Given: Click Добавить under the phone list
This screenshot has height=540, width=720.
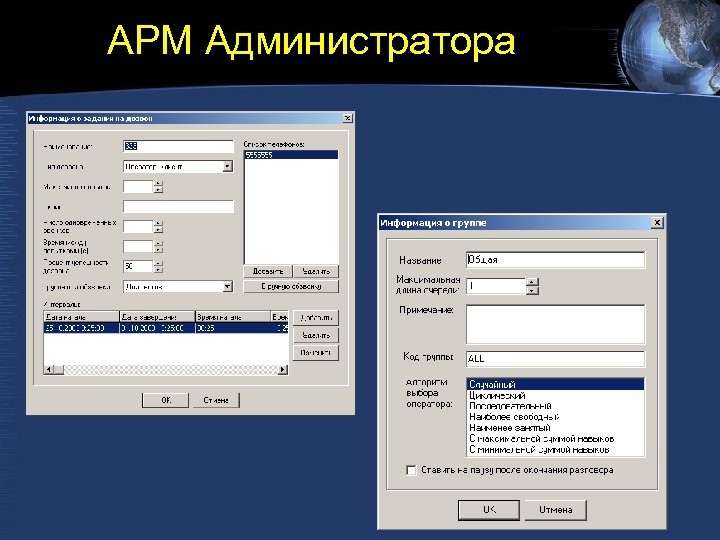Looking at the screenshot, I should click(267, 271).
